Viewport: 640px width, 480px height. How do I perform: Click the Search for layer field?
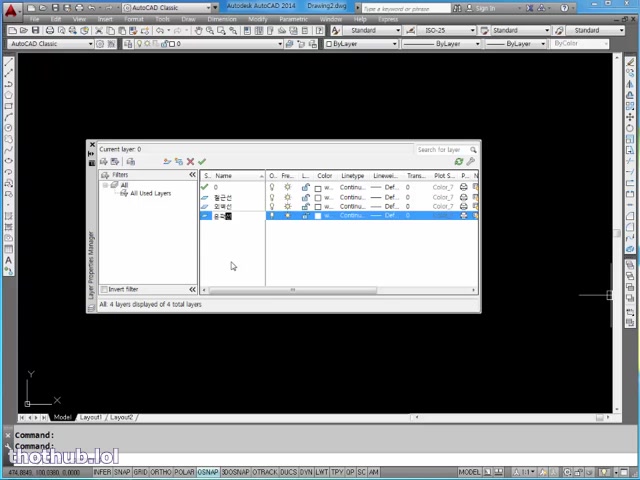coord(439,150)
